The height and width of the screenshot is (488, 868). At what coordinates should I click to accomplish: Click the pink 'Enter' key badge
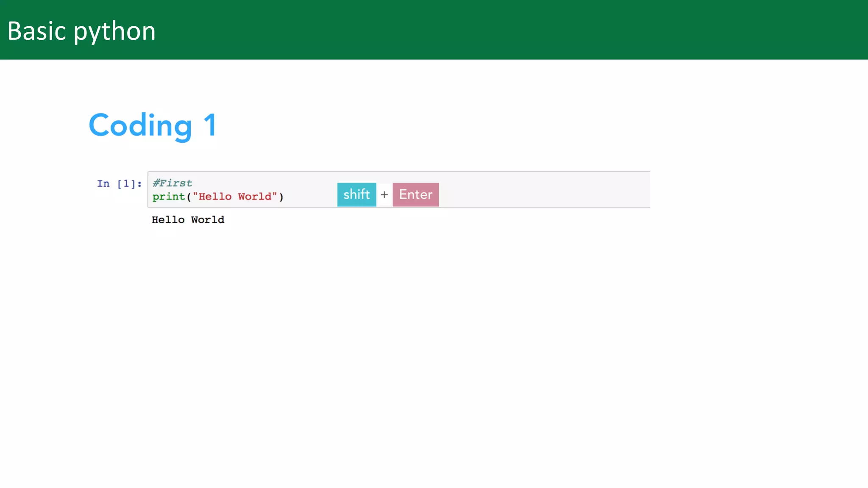[415, 194]
